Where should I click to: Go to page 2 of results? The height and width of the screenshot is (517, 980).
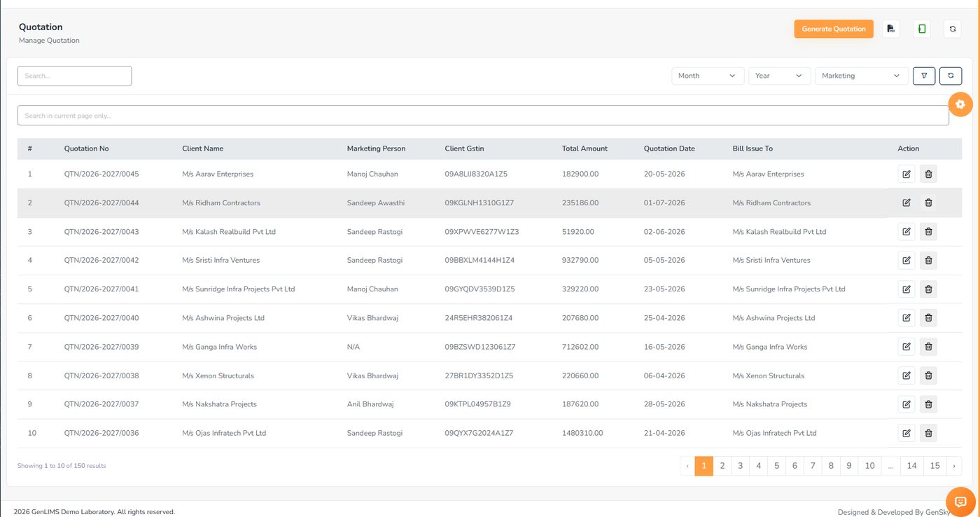[x=722, y=466]
